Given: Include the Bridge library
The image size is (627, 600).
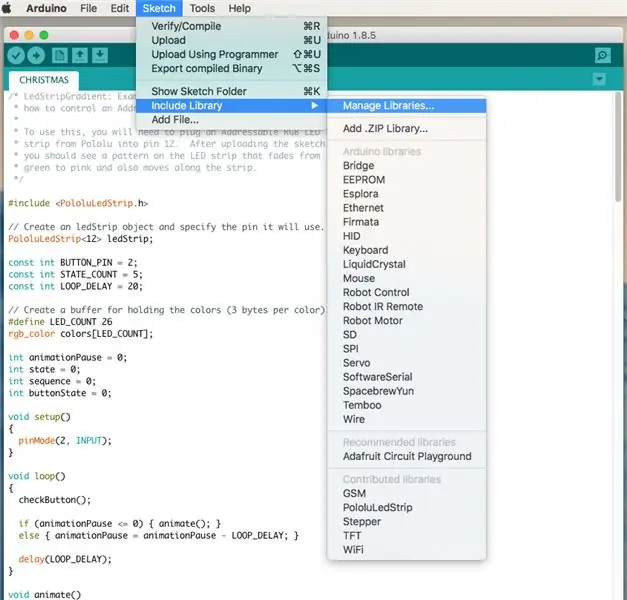Looking at the screenshot, I should [x=406, y=166].
